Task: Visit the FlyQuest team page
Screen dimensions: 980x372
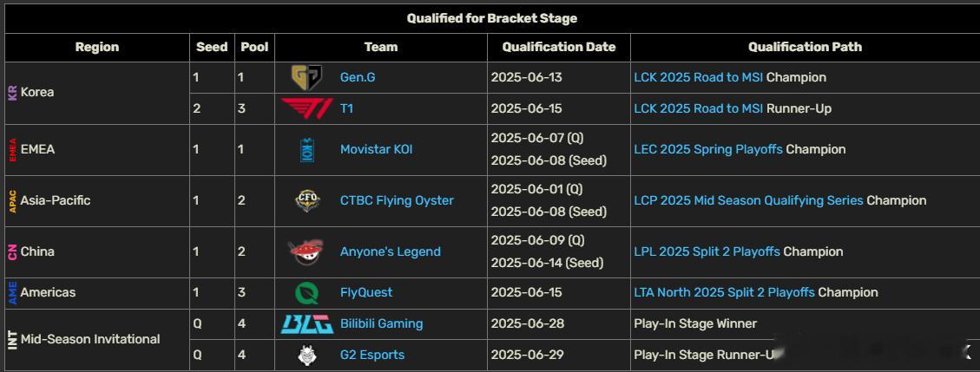Action: [x=366, y=293]
